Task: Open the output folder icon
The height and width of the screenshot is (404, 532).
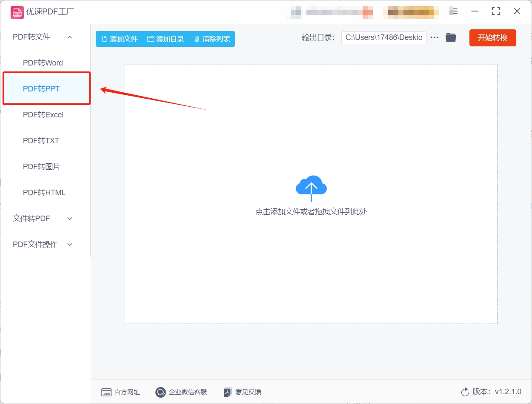Action: [x=451, y=37]
